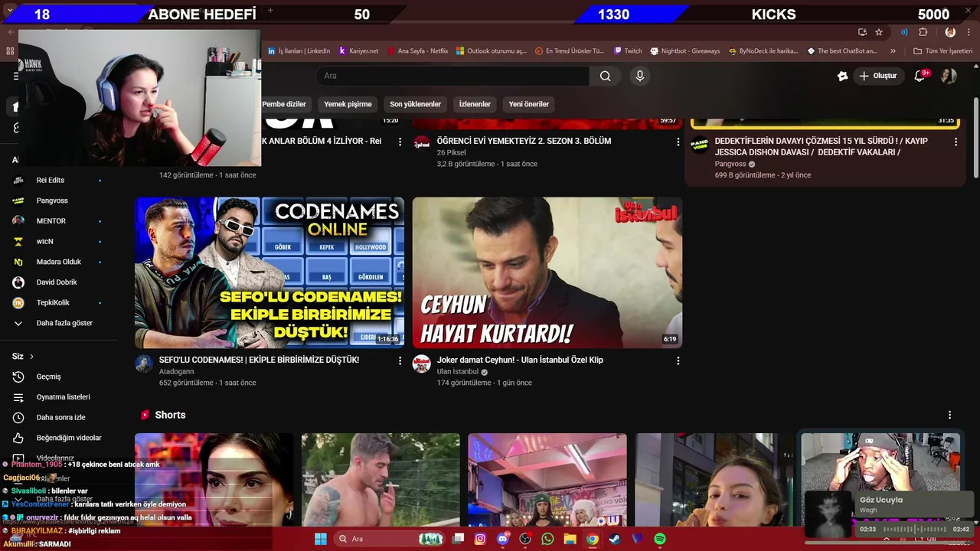Viewport: 980px width, 551px height.
Task: Click the Göz Ucuyla song progress bar
Action: click(x=914, y=529)
